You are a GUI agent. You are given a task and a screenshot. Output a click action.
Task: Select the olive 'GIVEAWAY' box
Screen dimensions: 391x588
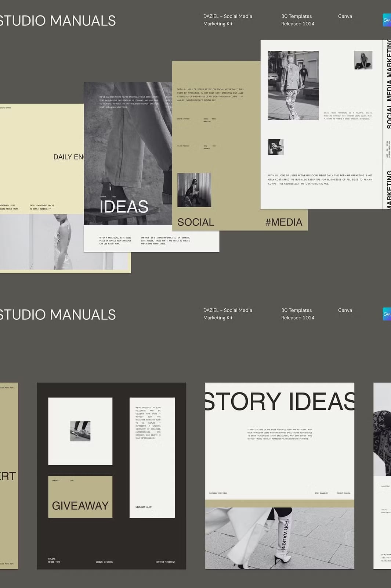coord(80,497)
